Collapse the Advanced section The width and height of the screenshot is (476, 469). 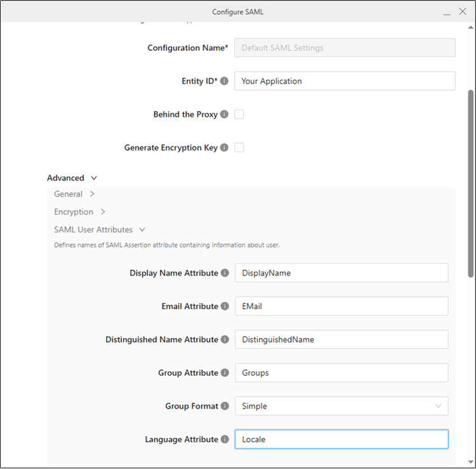72,178
